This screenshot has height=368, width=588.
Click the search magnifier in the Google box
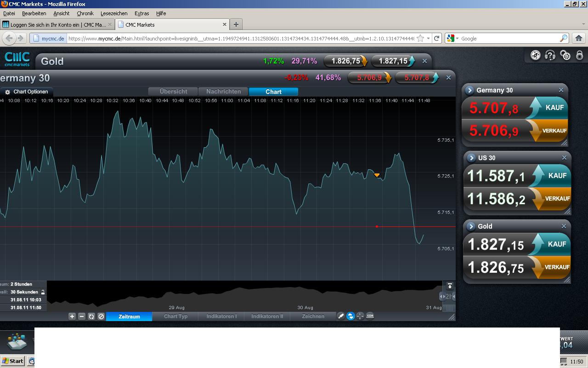[564, 38]
